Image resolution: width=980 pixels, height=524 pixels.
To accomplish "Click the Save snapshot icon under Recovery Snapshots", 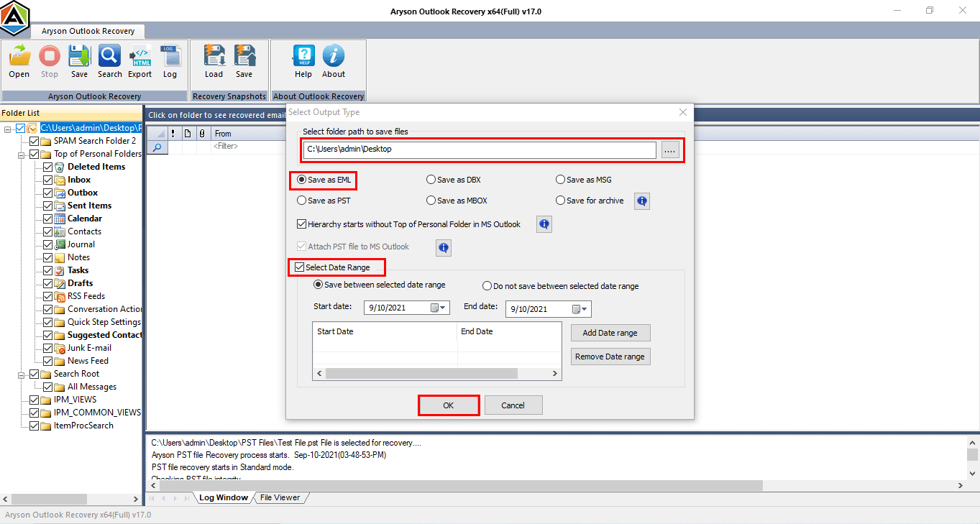I will click(244, 56).
